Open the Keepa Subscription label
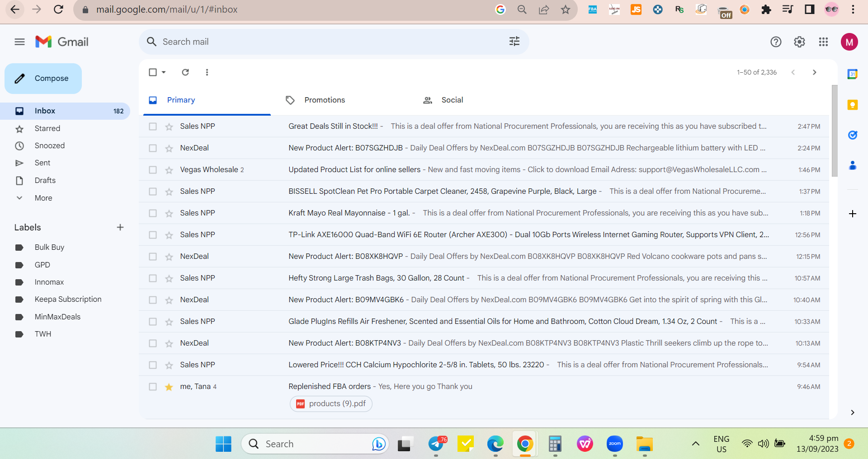Viewport: 868px width, 459px height. [x=68, y=299]
